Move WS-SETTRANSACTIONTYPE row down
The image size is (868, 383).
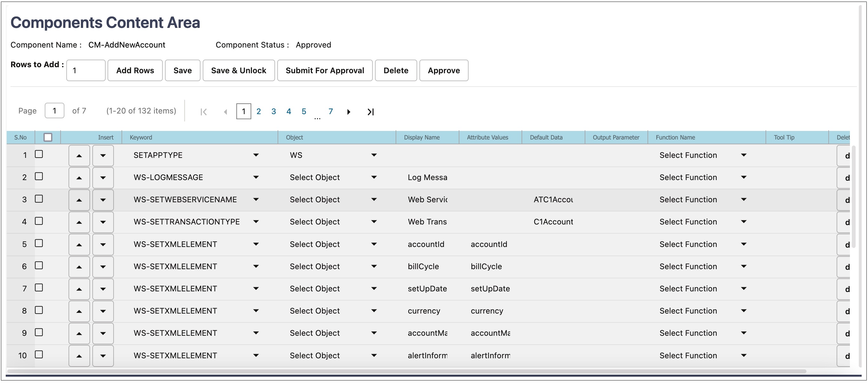[x=103, y=222]
